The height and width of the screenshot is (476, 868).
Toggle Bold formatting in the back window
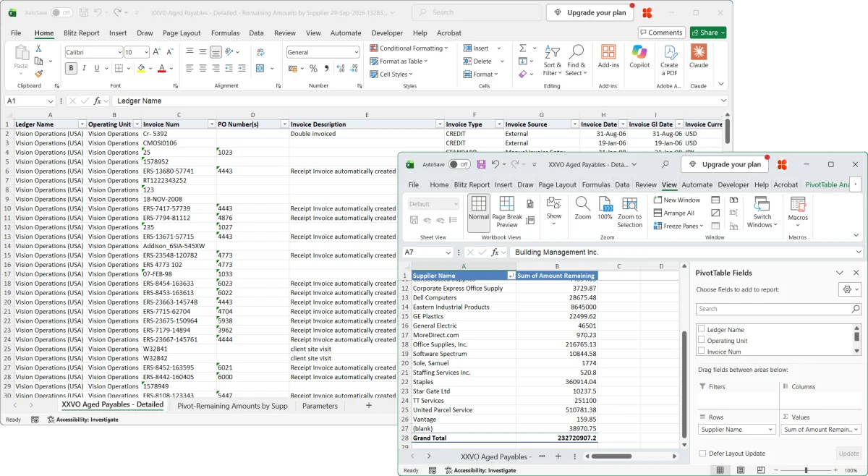coord(71,68)
